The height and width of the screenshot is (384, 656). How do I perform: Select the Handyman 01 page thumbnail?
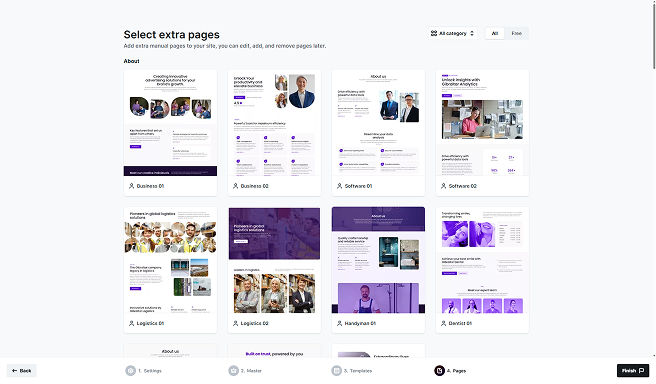pyautogui.click(x=378, y=260)
